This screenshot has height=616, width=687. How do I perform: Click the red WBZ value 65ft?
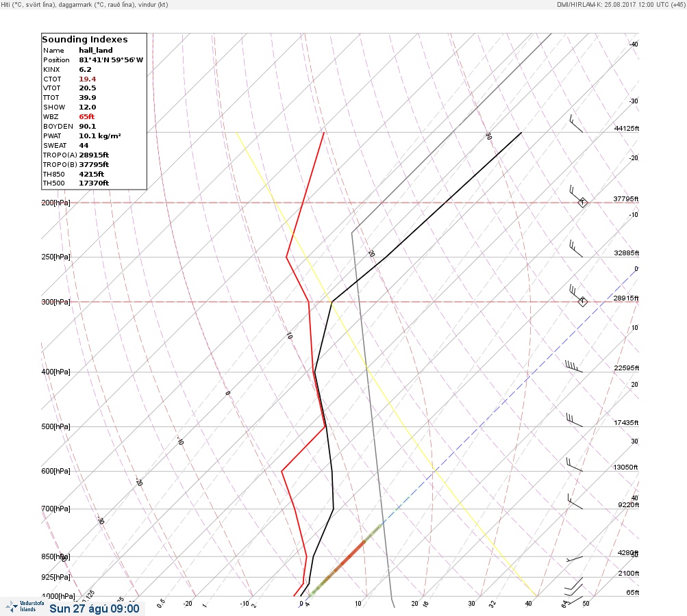(x=86, y=117)
